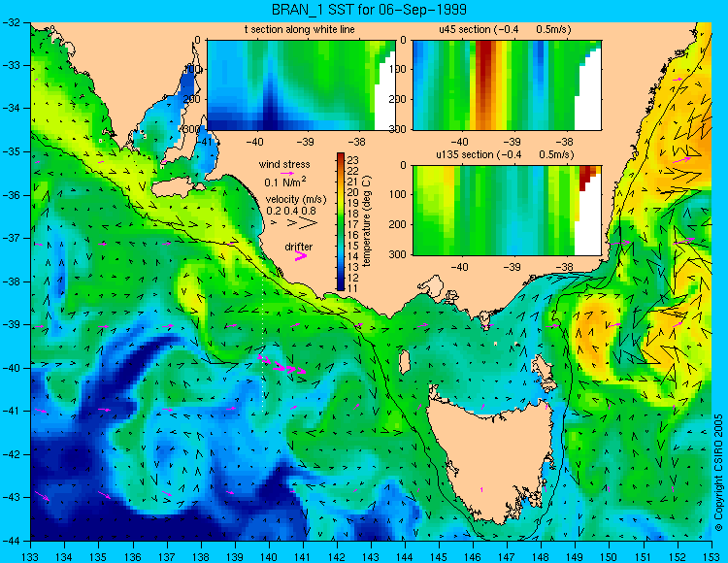Click the 'wind stress' legend label
728x563 pixels.
[x=284, y=164]
